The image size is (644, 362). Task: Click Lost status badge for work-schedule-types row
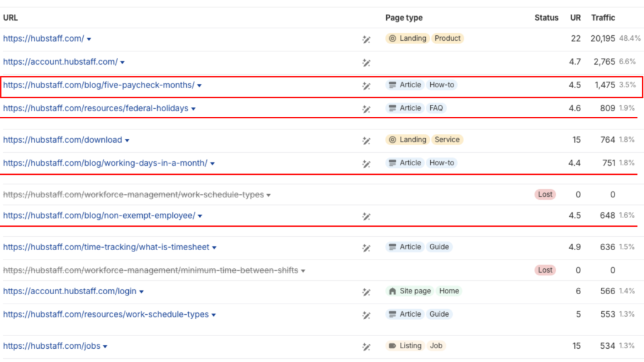point(545,195)
